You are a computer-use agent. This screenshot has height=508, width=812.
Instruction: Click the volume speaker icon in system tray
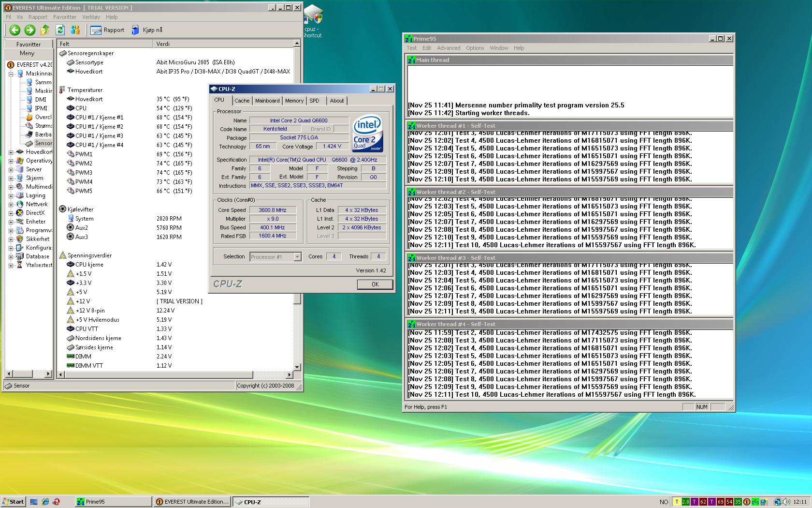786,502
